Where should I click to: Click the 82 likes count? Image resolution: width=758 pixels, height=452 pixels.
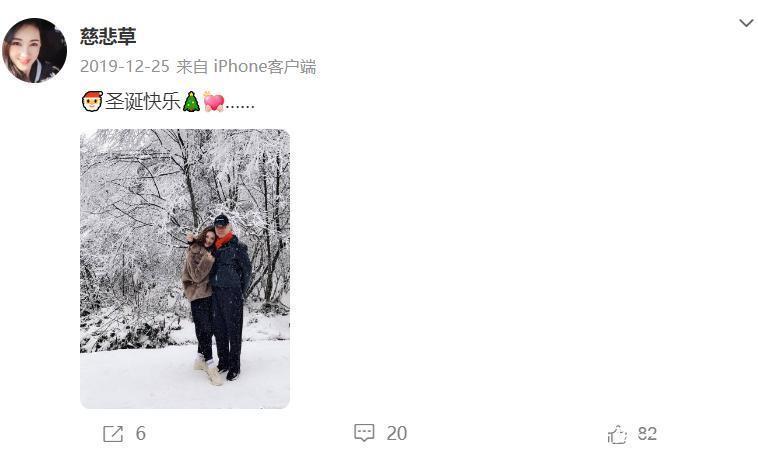coord(647,434)
